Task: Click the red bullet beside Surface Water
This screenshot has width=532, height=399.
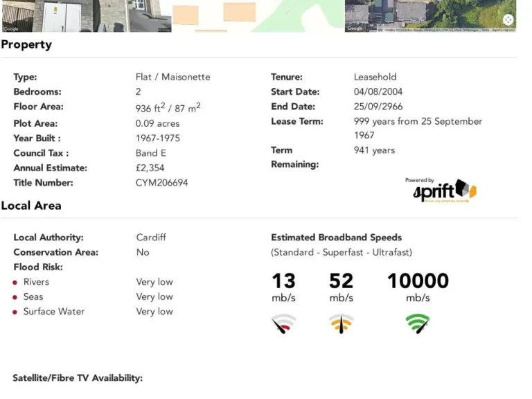Action: [x=15, y=312]
